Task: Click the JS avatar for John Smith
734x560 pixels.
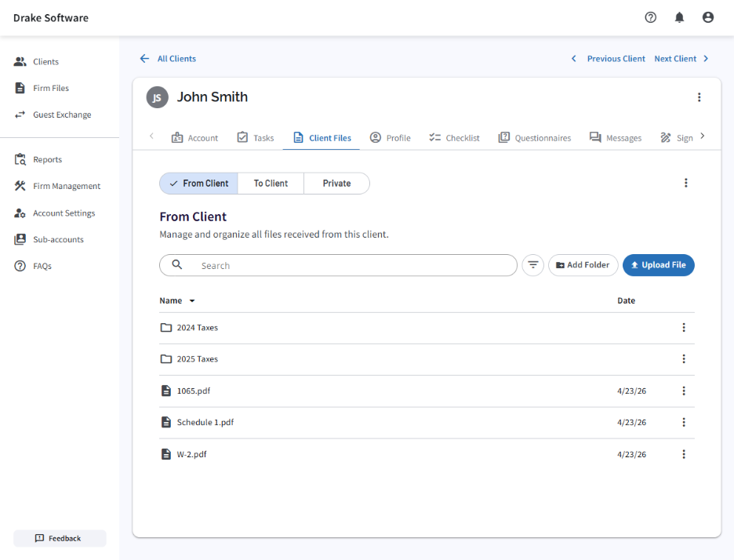Action: (x=157, y=97)
